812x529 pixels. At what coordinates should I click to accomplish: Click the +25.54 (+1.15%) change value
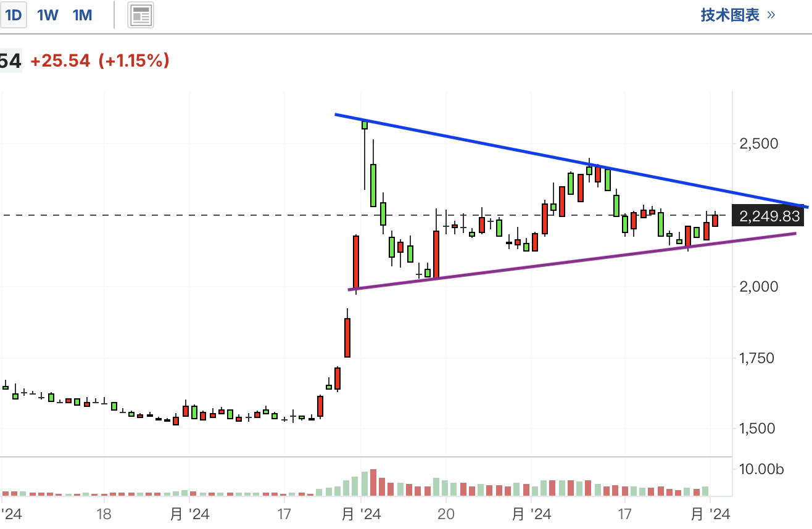tap(100, 60)
